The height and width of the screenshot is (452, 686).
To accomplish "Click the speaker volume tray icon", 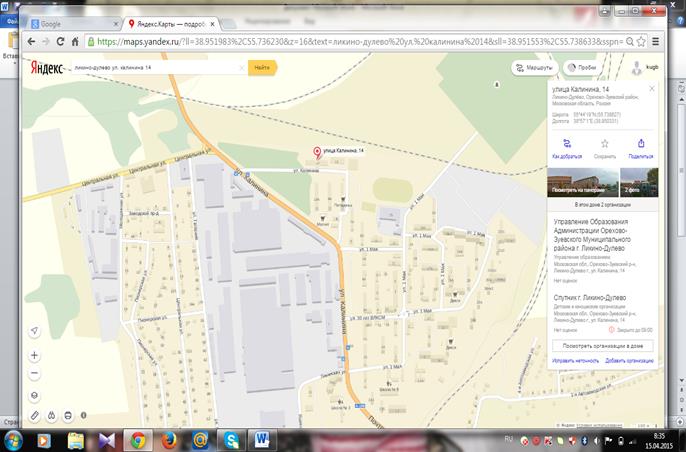I will click(x=596, y=441).
